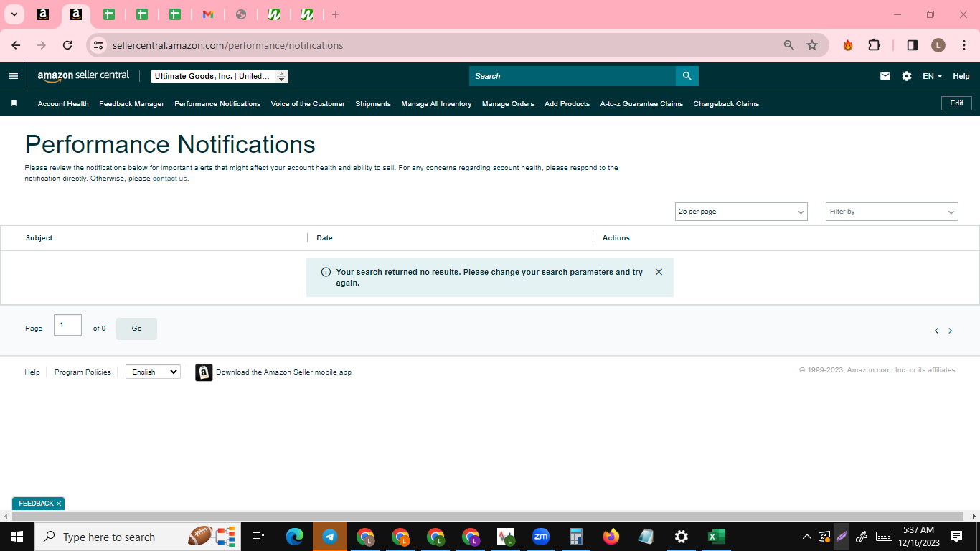Screen dimensions: 980x551
Task: Open A-to-z Guarantee Claims
Action: [x=641, y=103]
